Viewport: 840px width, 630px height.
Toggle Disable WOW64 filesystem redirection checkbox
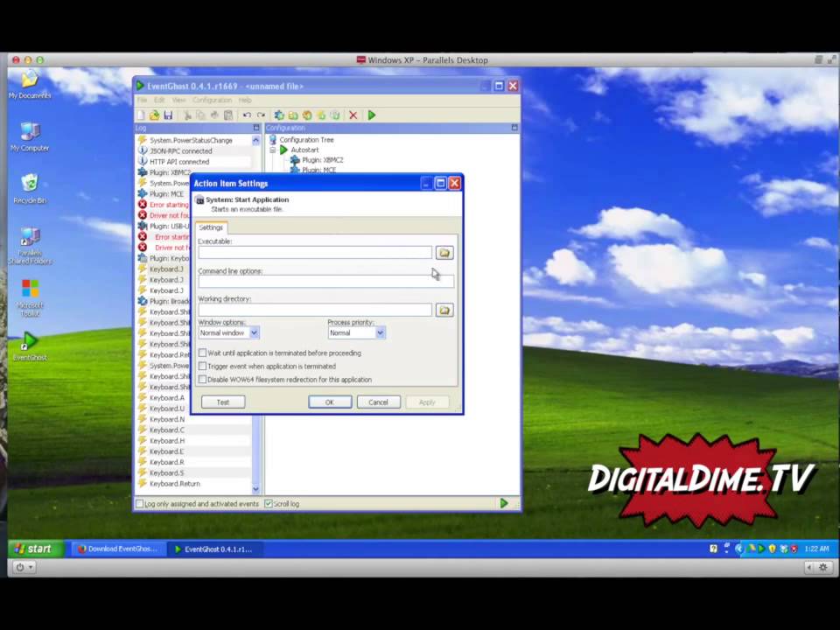(x=202, y=379)
